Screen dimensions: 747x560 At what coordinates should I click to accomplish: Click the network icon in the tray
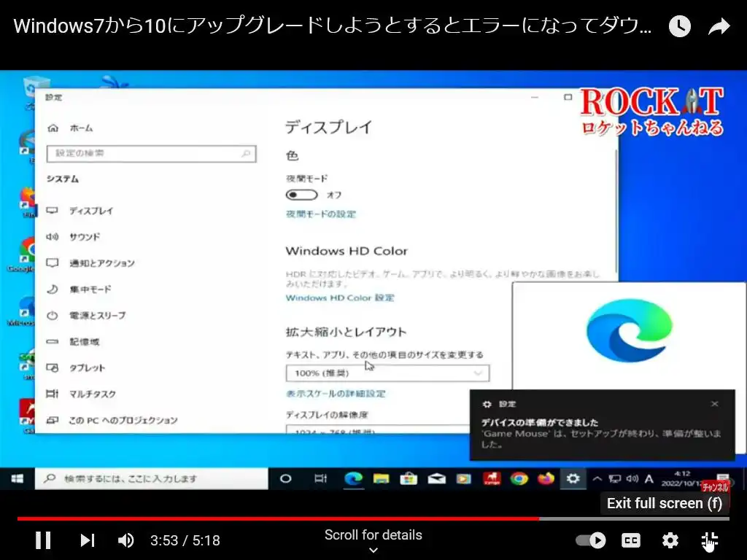point(615,479)
